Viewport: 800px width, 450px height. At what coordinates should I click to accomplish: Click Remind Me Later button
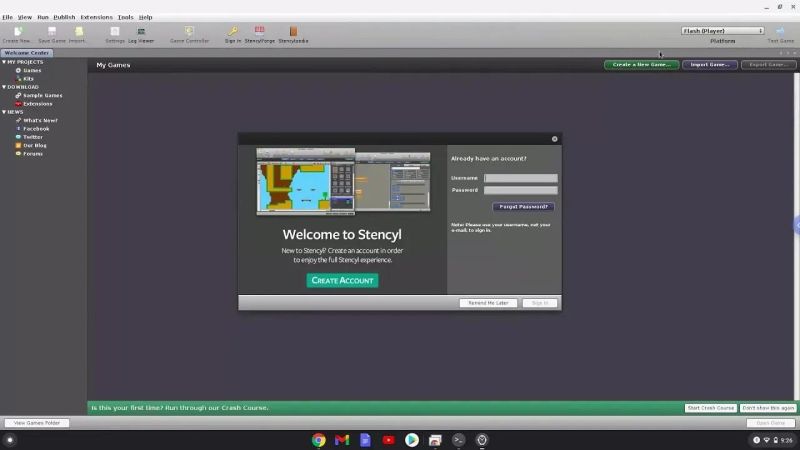488,303
